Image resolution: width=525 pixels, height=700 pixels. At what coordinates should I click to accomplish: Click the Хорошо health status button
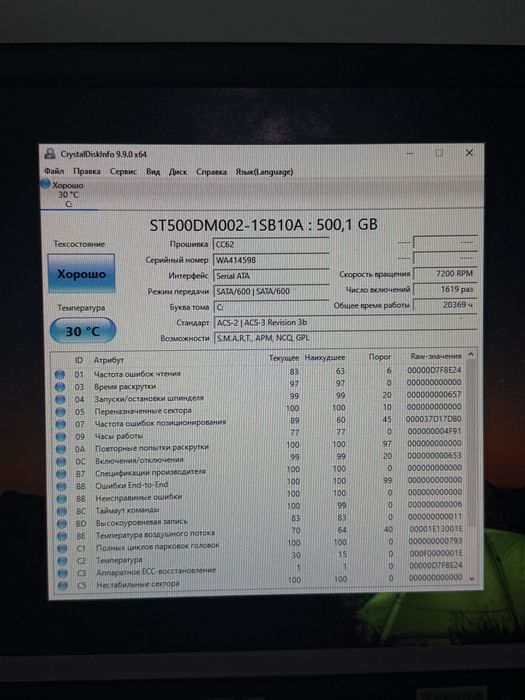(x=81, y=274)
